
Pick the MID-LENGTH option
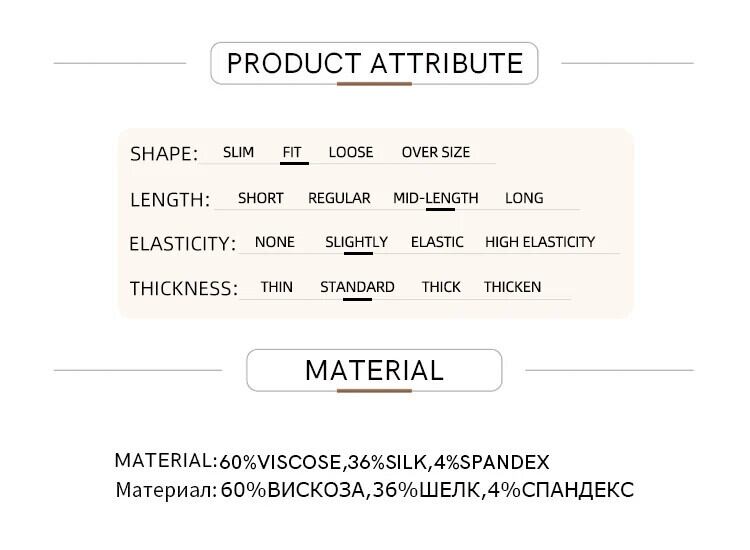click(x=436, y=198)
